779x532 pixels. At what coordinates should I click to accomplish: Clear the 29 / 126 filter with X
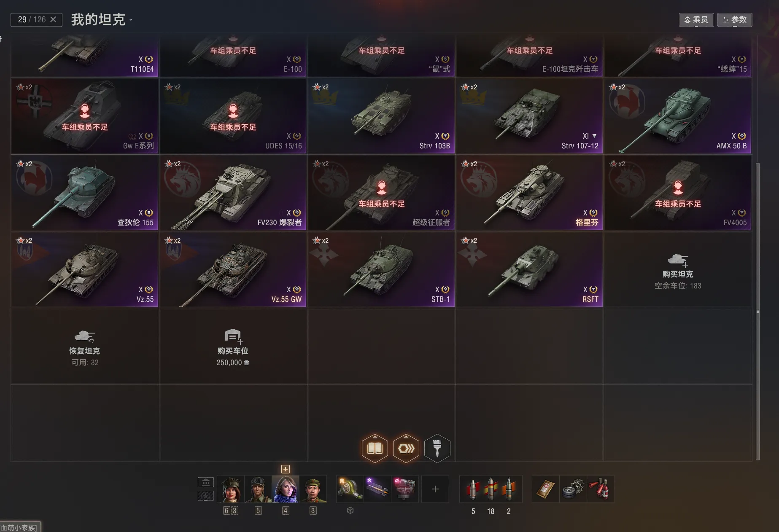53,19
